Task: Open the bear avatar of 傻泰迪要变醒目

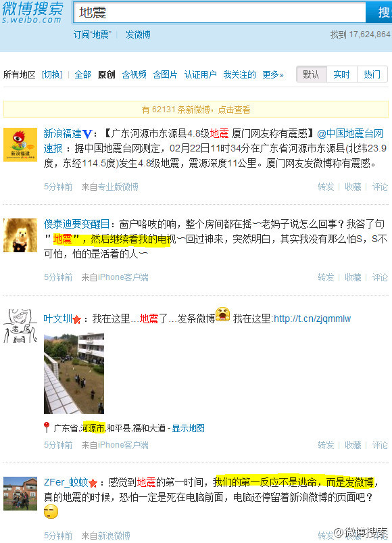Action: [20, 235]
